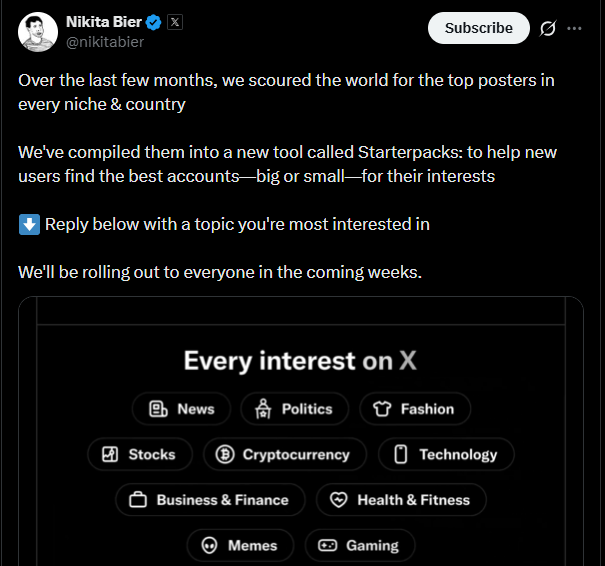Click the X affiliation badge beside name
Image resolution: width=605 pixels, height=566 pixels.
coord(175,22)
